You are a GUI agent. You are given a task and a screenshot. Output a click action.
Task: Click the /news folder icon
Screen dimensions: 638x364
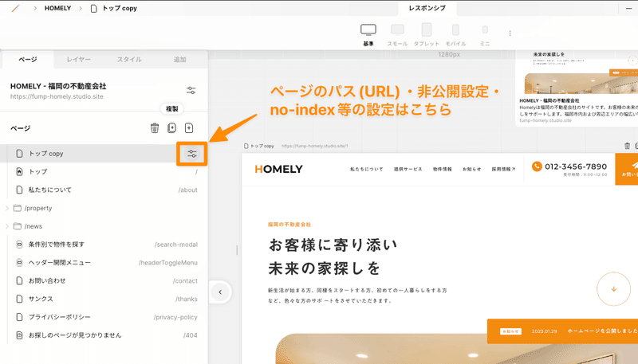(x=17, y=226)
